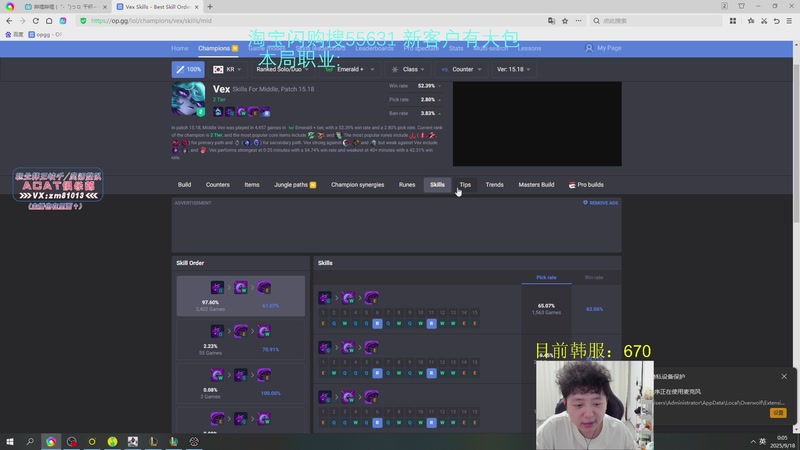The width and height of the screenshot is (800, 450).
Task: Open the browser home page icon
Action: pos(49,21)
